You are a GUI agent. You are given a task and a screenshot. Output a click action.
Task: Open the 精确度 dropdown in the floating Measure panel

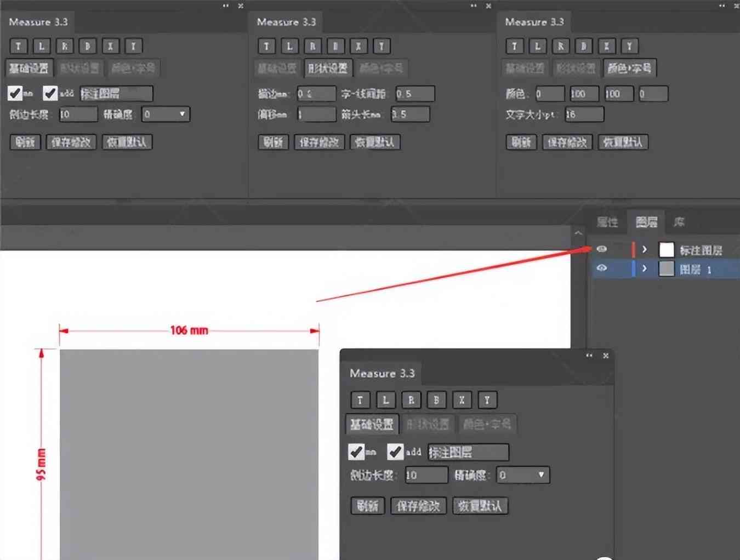pyautogui.click(x=523, y=475)
